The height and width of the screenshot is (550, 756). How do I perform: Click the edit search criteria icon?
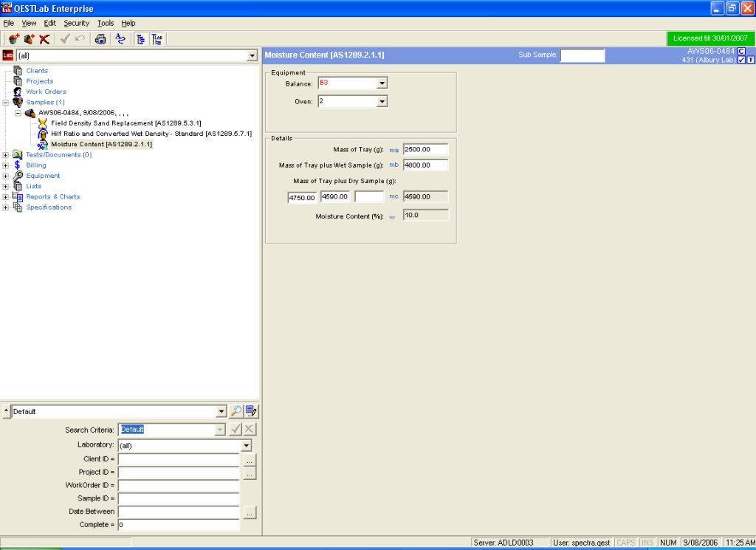click(251, 412)
